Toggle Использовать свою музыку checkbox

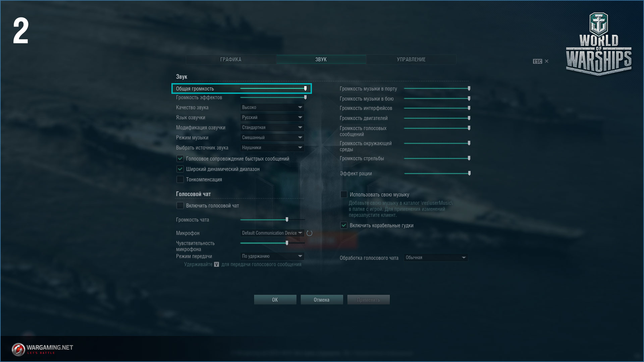pos(344,195)
